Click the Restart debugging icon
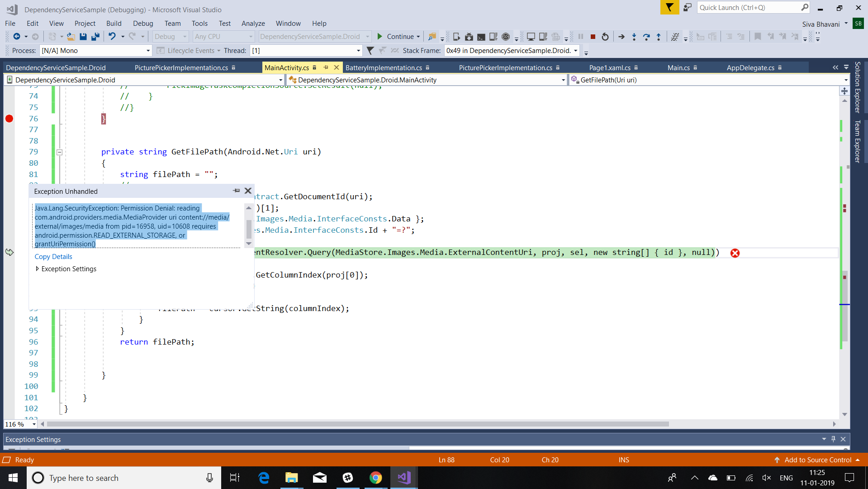Screen dimensions: 868x489 tap(605, 37)
